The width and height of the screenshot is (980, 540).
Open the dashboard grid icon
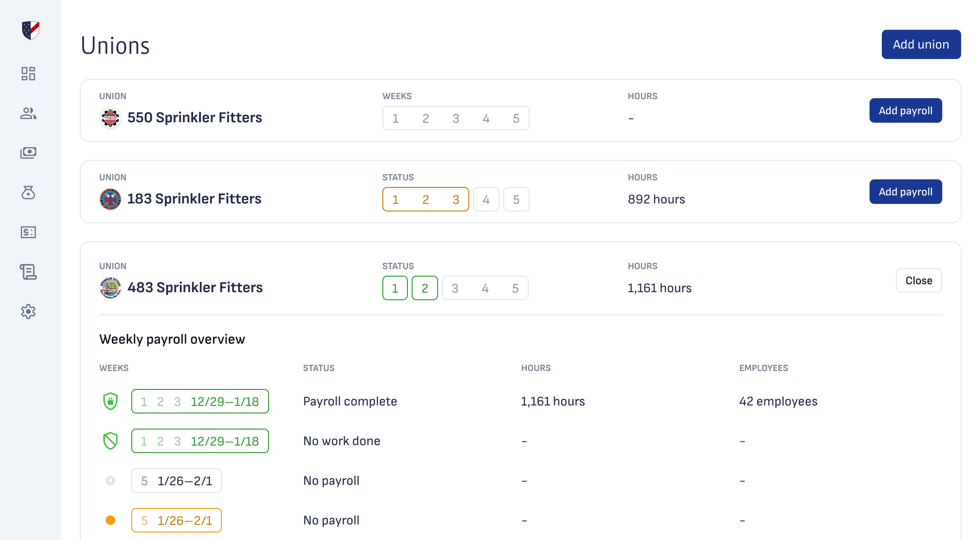(28, 74)
